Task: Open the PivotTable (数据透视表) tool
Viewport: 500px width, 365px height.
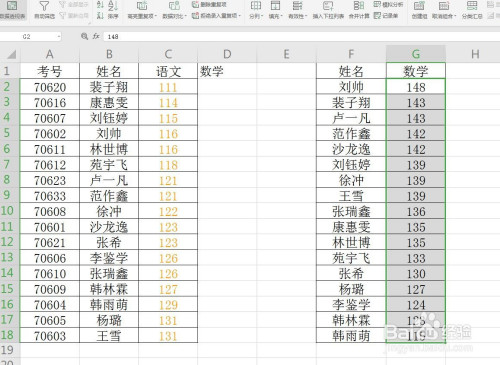Action: pyautogui.click(x=12, y=10)
